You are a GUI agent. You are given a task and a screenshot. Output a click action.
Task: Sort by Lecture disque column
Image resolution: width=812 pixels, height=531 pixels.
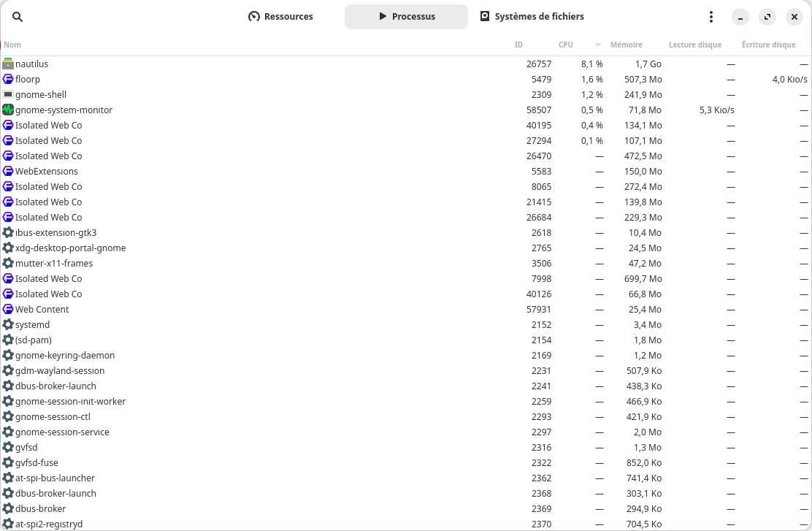tap(694, 45)
